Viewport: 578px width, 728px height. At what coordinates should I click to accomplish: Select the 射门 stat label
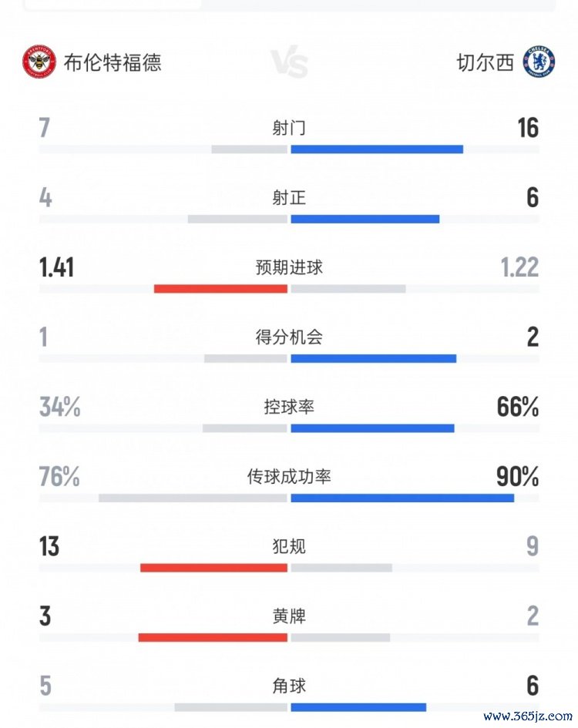289,128
